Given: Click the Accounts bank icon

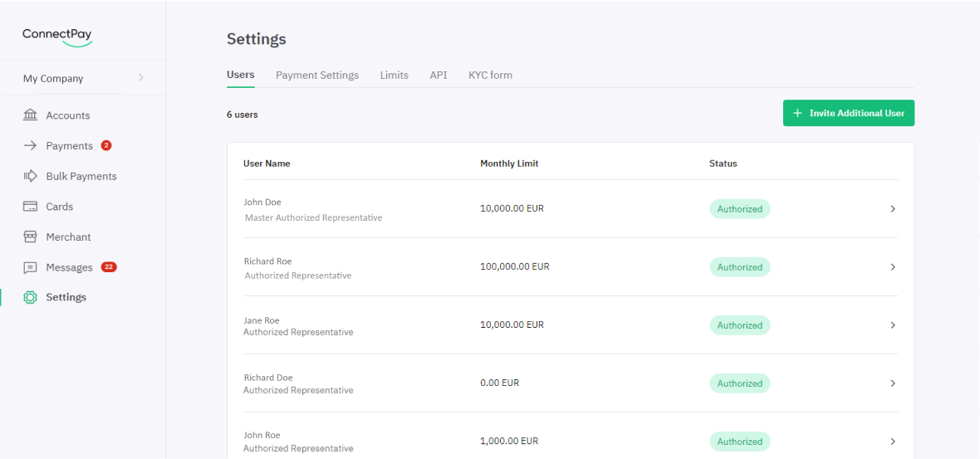Looking at the screenshot, I should (x=30, y=115).
